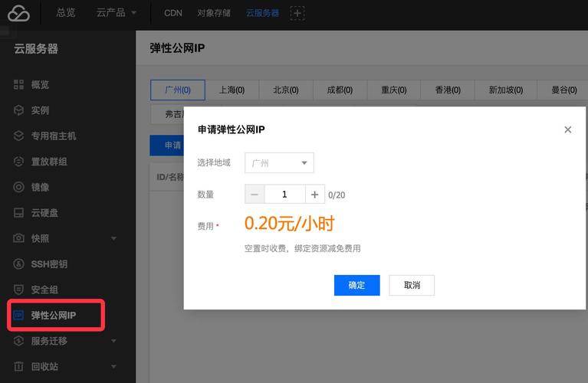Open SSH密钥 in the sidebar
The height and width of the screenshot is (383, 588).
pos(49,264)
